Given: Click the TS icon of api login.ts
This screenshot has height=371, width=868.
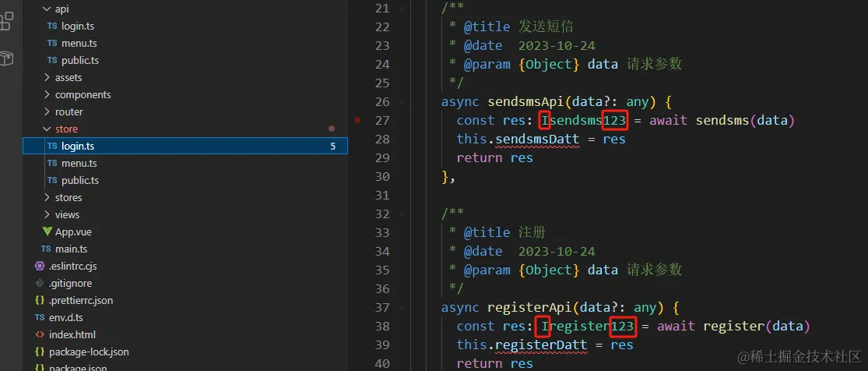Looking at the screenshot, I should point(52,26).
